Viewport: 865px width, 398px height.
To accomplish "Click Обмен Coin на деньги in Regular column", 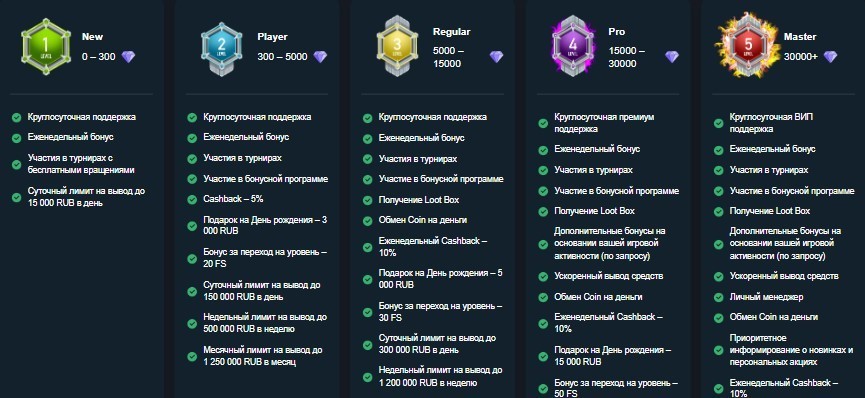I will [x=423, y=220].
